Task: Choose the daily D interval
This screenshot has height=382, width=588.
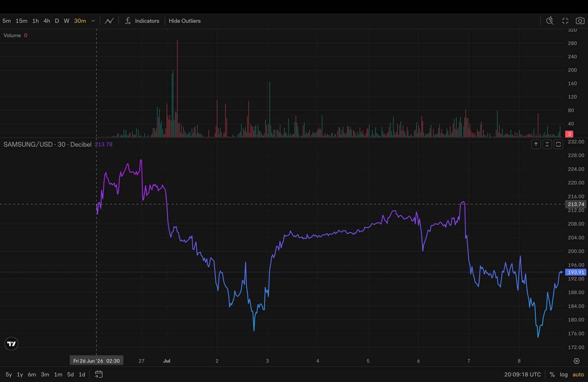Action: pyautogui.click(x=57, y=21)
